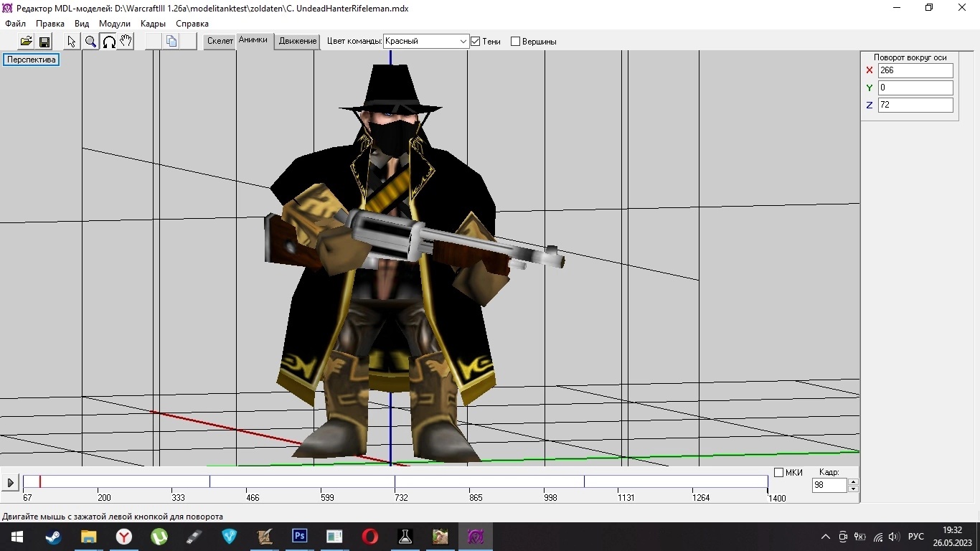Open the volume speaker tray icon
This screenshot has height=551, width=980.
[894, 537]
